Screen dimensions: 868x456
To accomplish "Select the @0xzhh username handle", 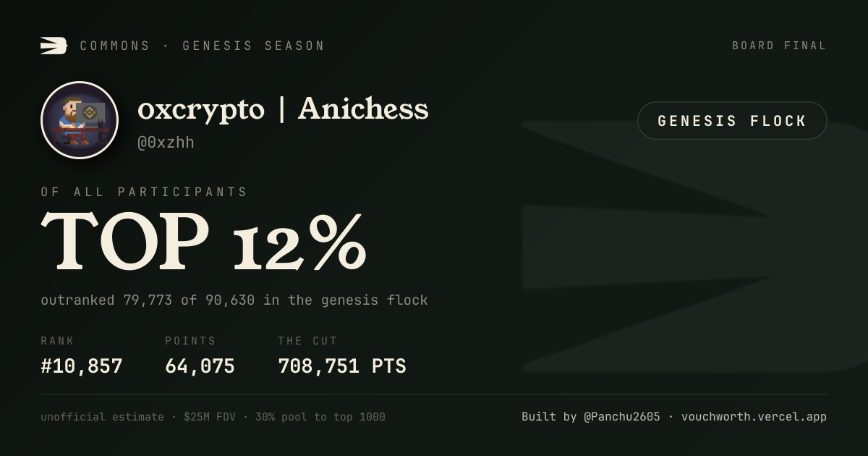I will tap(166, 143).
